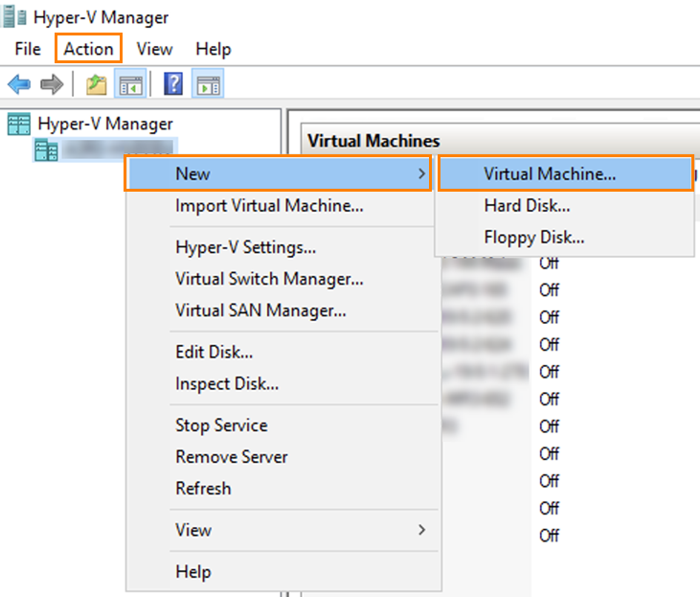This screenshot has height=597, width=700.
Task: Select the Hyper-V Manager root node
Action: [x=105, y=124]
